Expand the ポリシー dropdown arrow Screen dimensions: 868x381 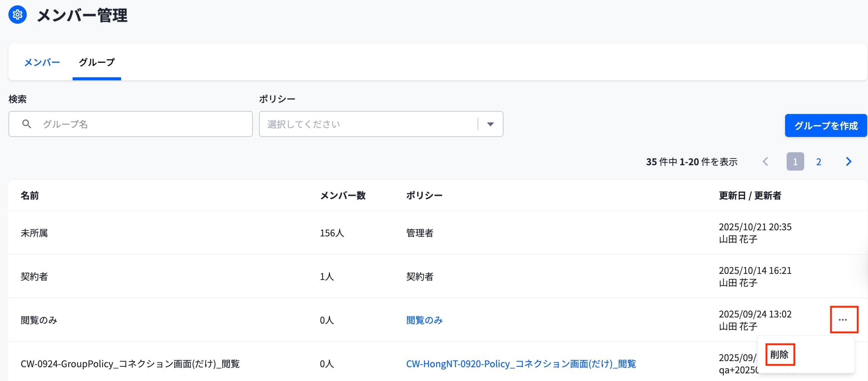tap(491, 124)
